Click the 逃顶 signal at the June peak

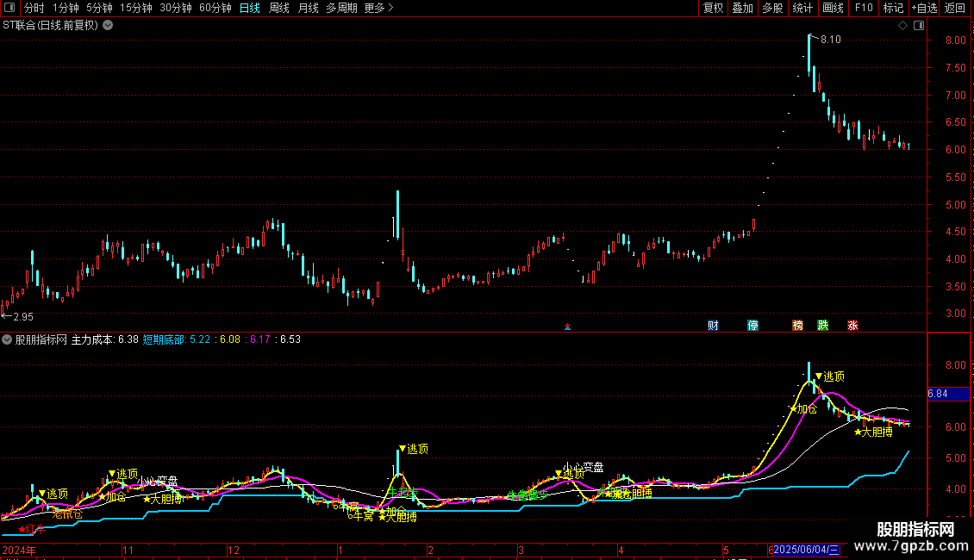pos(830,376)
